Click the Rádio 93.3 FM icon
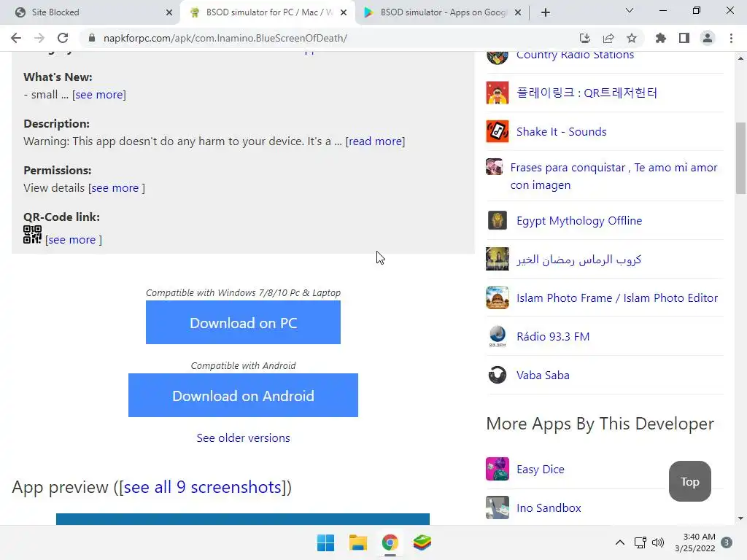Image resolution: width=747 pixels, height=560 pixels. (498, 336)
